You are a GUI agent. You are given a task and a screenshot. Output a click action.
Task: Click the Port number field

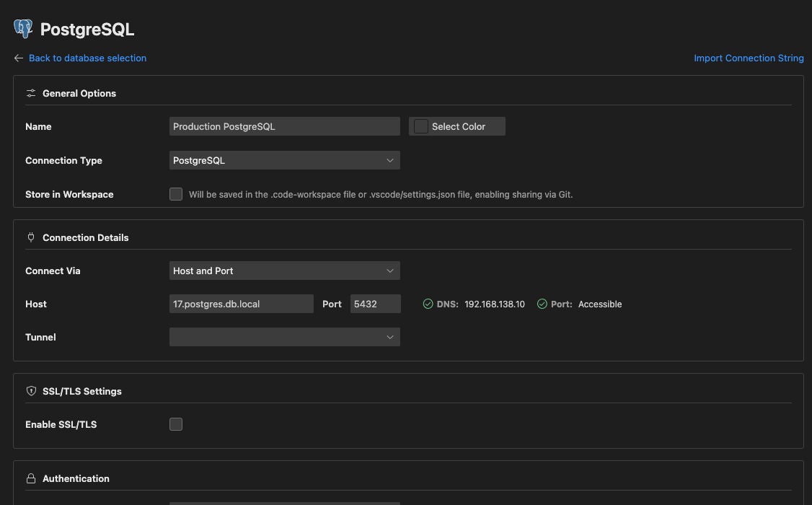pos(375,304)
